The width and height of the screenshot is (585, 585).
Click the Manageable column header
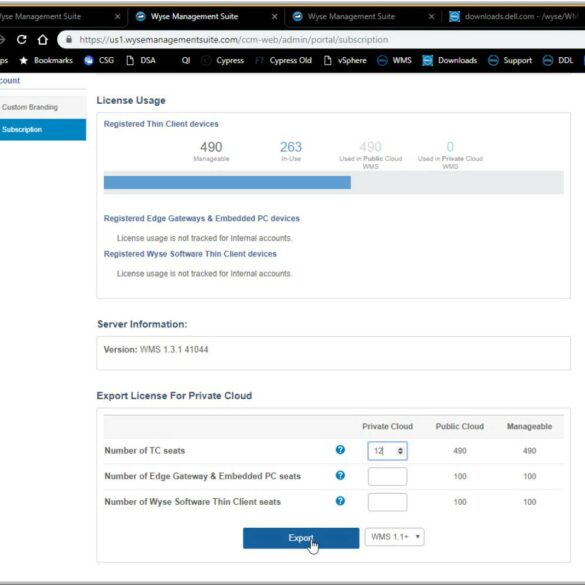529,426
